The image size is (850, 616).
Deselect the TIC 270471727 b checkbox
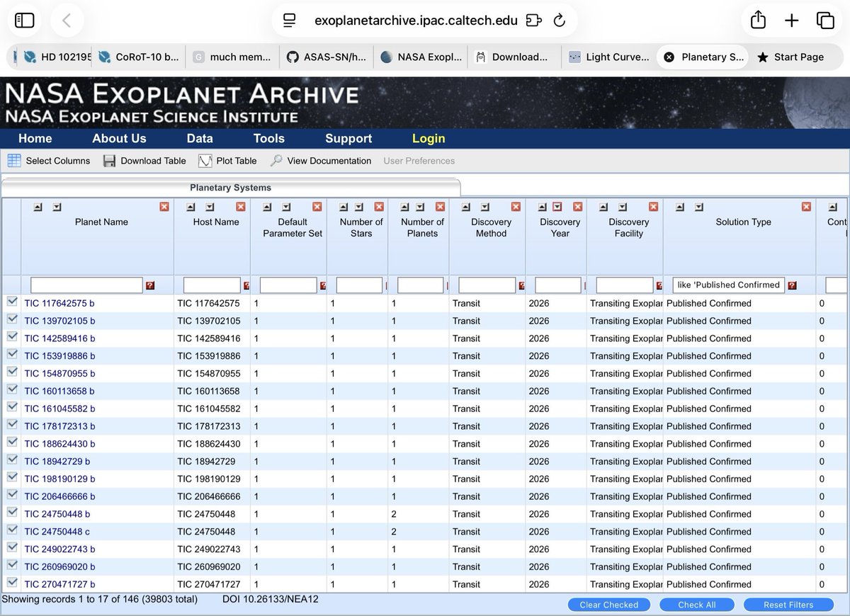click(x=11, y=583)
